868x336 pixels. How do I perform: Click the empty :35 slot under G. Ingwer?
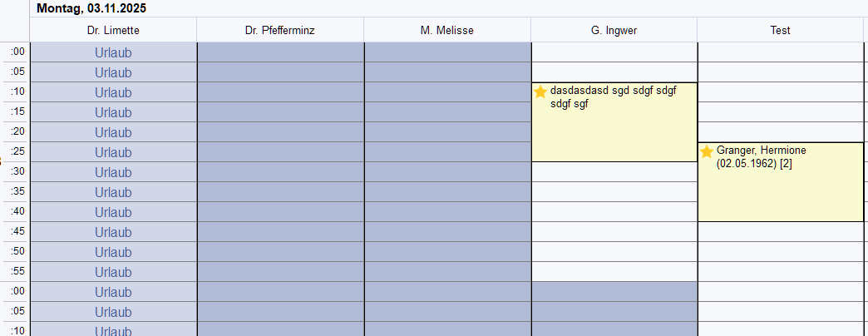[614, 192]
